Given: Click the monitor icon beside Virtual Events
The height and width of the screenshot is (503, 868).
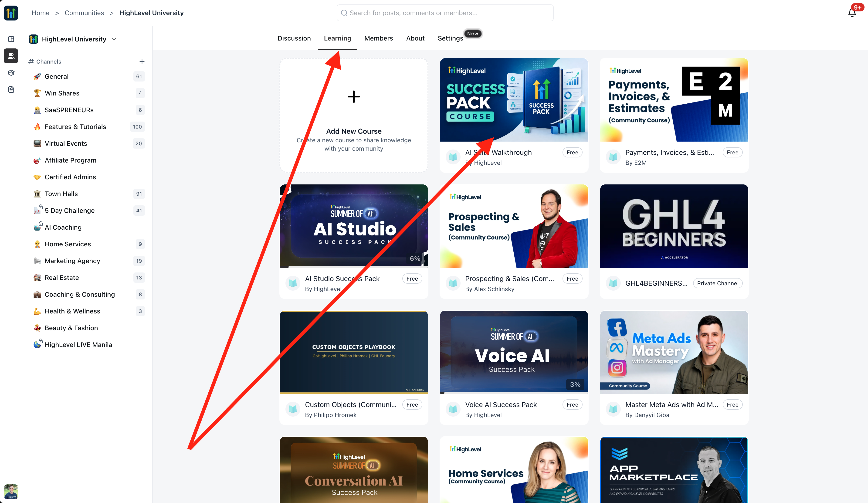Looking at the screenshot, I should pyautogui.click(x=37, y=144).
